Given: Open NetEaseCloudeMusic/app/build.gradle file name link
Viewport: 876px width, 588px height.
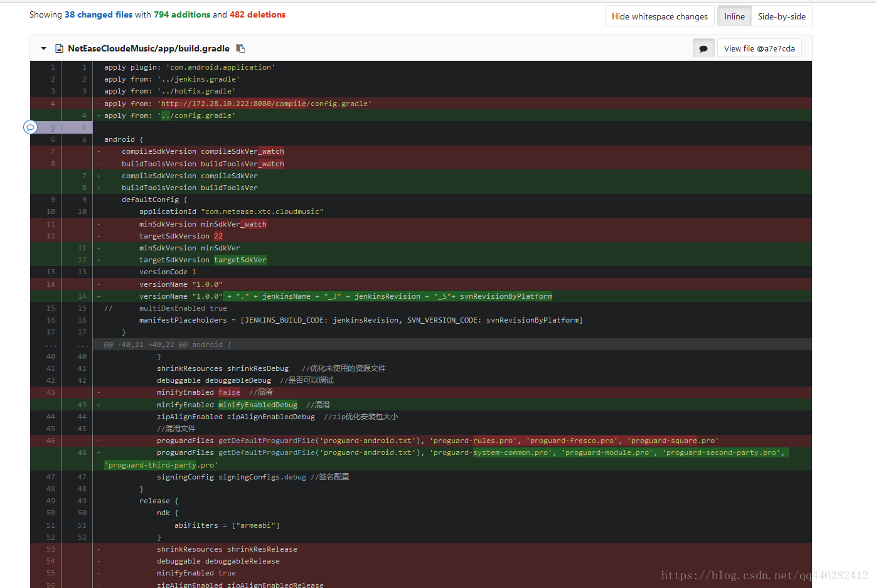Looking at the screenshot, I should click(149, 48).
